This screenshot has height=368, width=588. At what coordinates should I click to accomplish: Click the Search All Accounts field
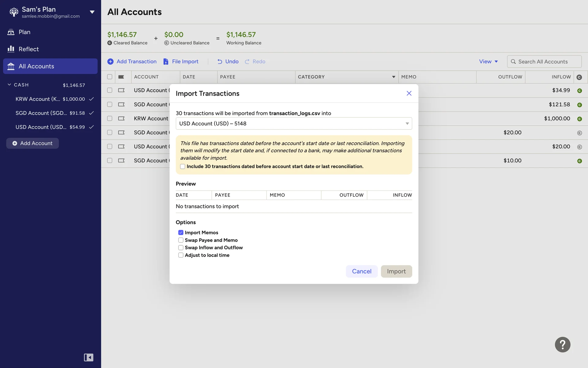coord(544,62)
